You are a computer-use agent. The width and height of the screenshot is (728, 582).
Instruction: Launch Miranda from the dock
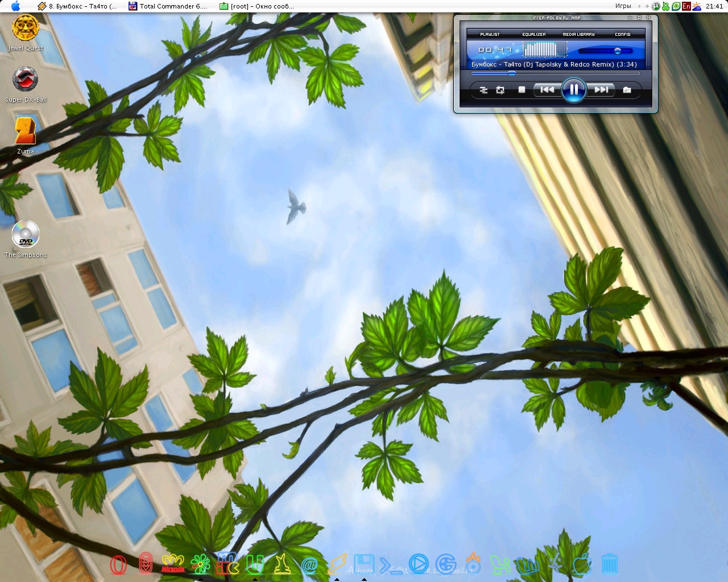[173, 564]
